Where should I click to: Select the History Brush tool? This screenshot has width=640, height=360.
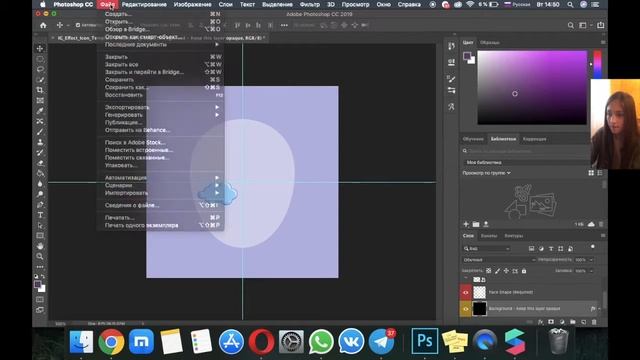40,153
